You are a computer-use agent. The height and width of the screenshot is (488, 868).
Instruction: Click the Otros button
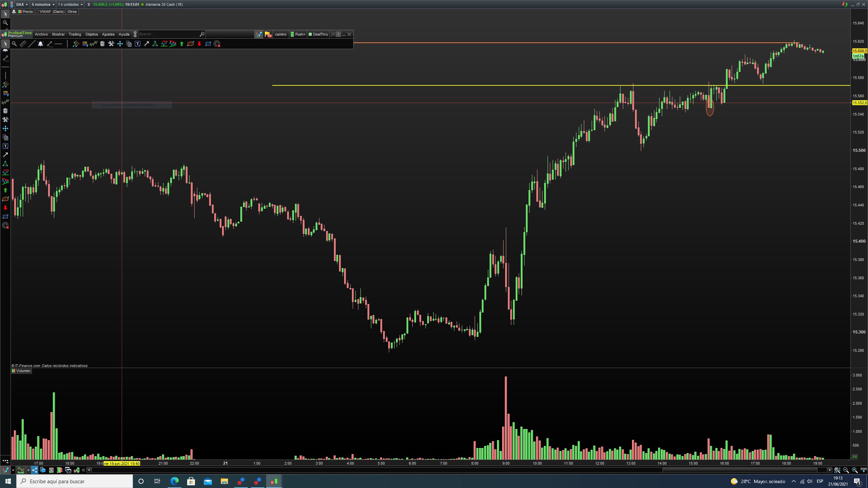point(72,12)
